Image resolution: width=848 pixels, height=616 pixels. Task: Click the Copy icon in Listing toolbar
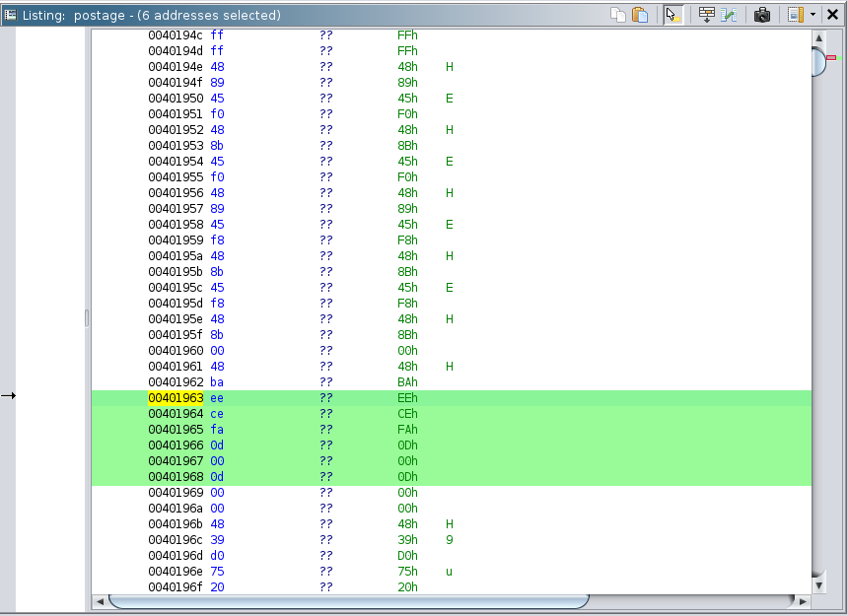point(618,15)
